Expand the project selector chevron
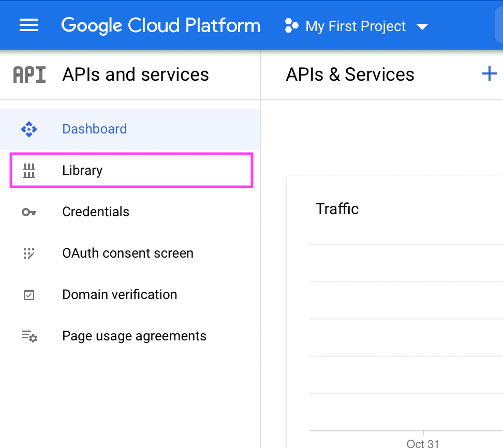The height and width of the screenshot is (448, 503). click(x=423, y=26)
